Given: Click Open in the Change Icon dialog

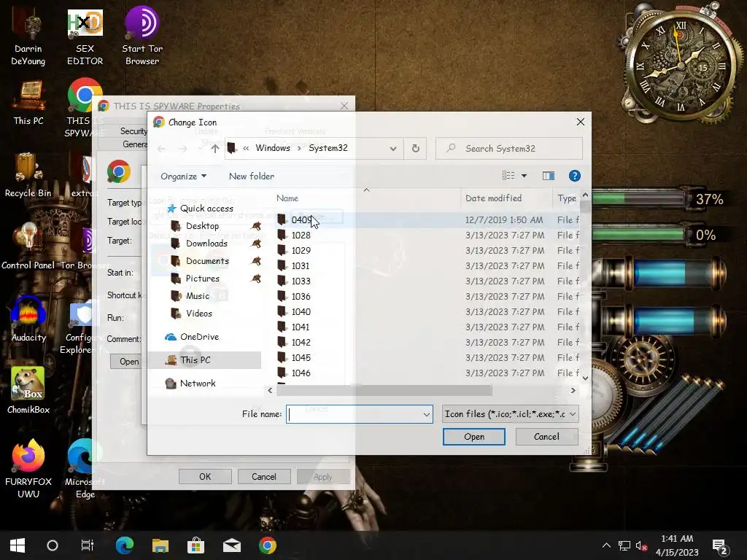Looking at the screenshot, I should click(x=474, y=437).
